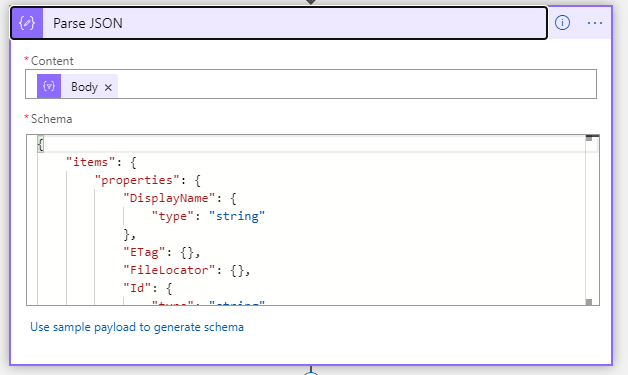Place cursor on the "items" key line

point(101,162)
